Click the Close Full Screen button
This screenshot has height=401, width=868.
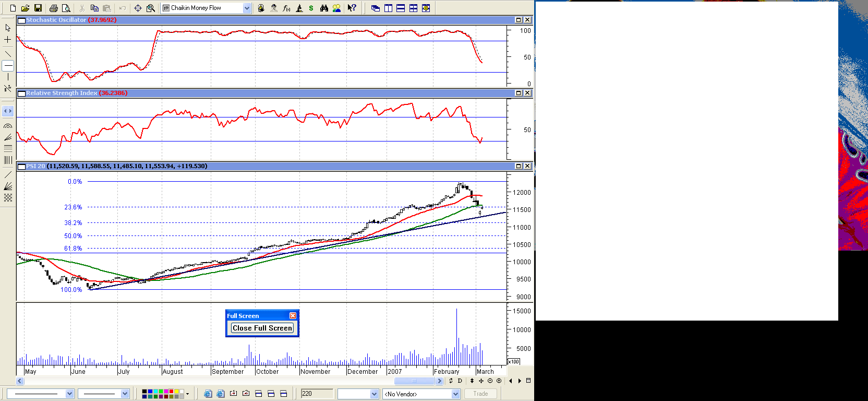(x=262, y=328)
